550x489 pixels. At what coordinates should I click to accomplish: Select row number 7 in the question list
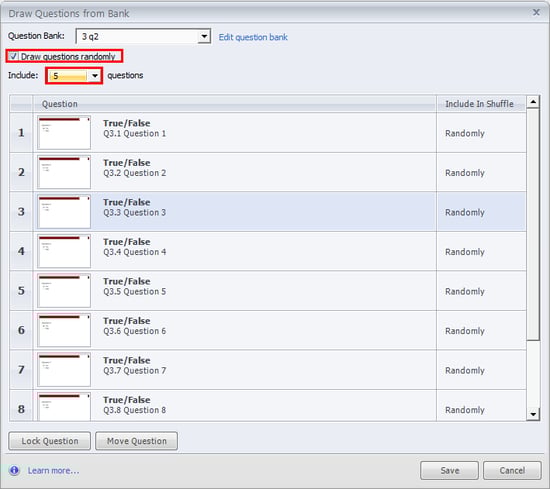coord(21,370)
